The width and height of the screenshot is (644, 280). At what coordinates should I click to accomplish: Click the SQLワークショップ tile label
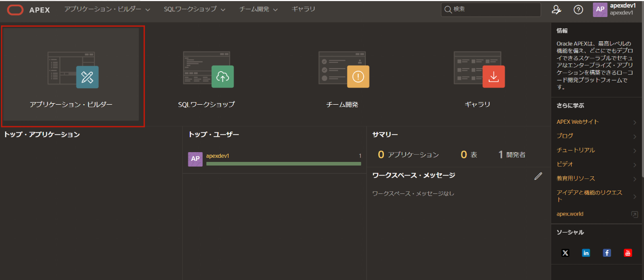point(206,105)
